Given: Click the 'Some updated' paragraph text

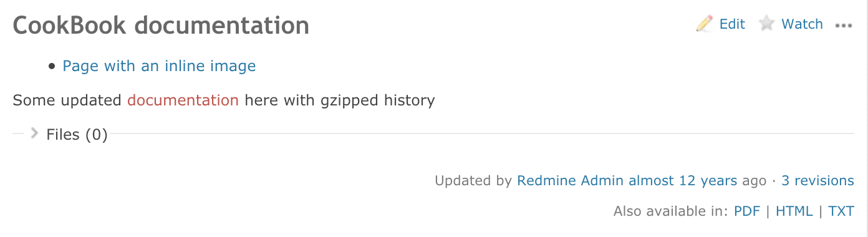Looking at the screenshot, I should coord(69,100).
